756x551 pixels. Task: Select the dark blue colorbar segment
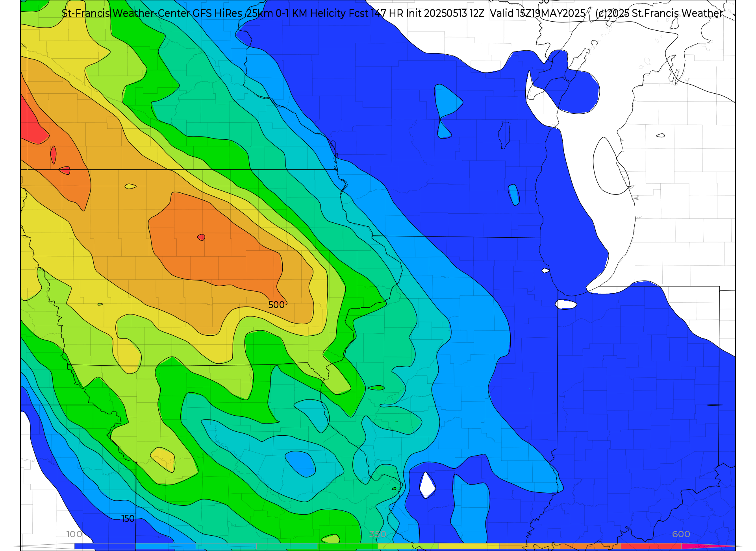[105, 546]
